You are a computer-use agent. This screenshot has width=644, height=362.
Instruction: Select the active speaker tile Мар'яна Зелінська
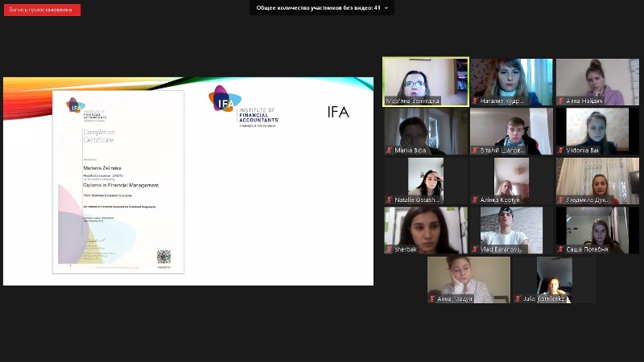pos(426,82)
